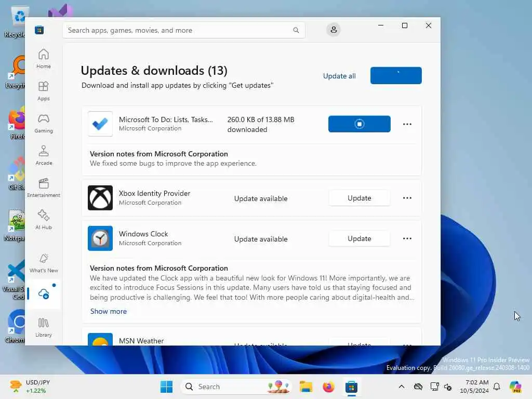Open the MSN Weather title
532x399 pixels.
(141, 341)
